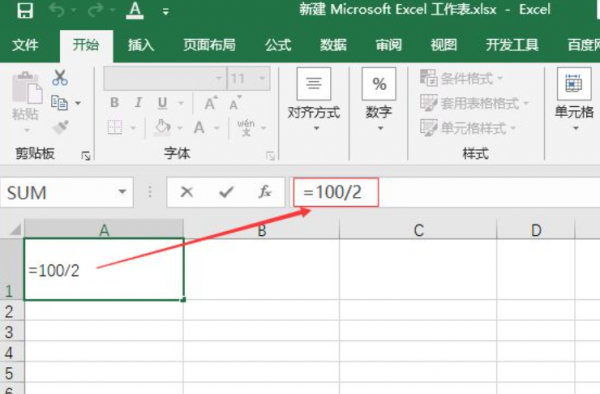Open Insert Function fx dialog
The image size is (600, 394).
coord(265,192)
